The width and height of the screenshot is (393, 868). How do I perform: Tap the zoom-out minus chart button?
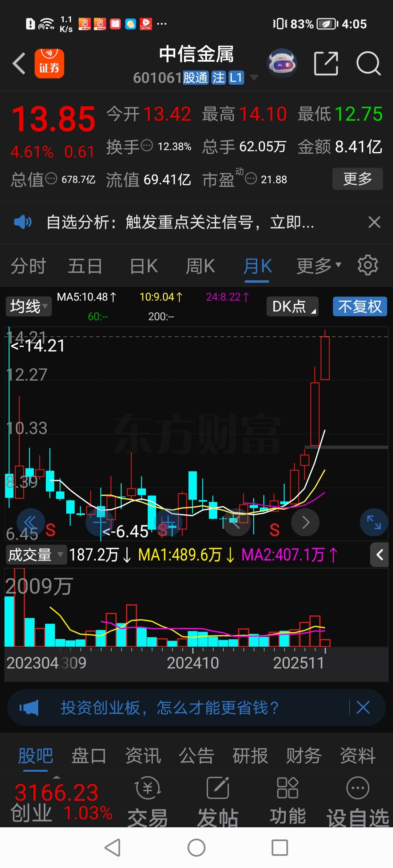tap(100, 522)
